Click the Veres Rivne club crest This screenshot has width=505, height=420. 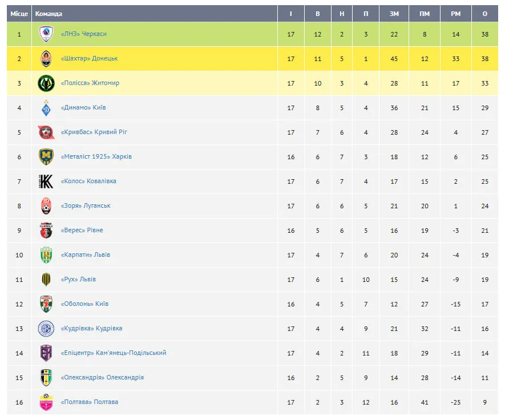pyautogui.click(x=46, y=231)
